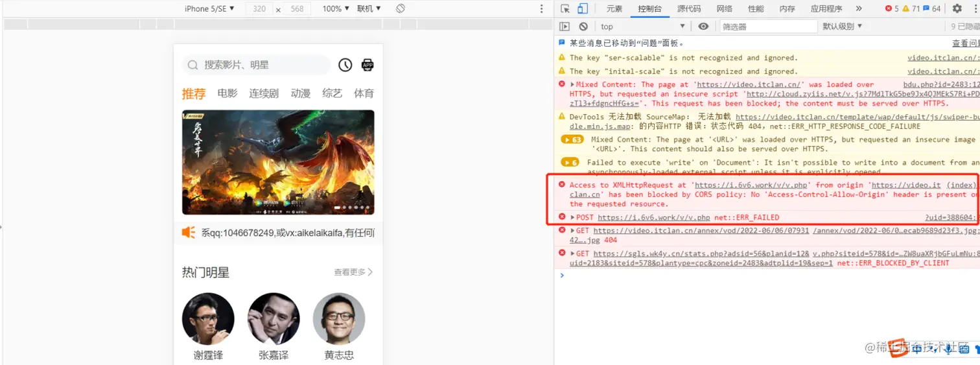Click the rotate device icon
980x365 pixels.
click(x=401, y=8)
